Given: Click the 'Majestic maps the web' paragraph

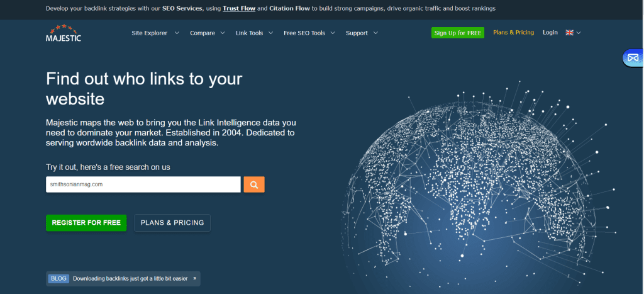Looking at the screenshot, I should pos(171,133).
